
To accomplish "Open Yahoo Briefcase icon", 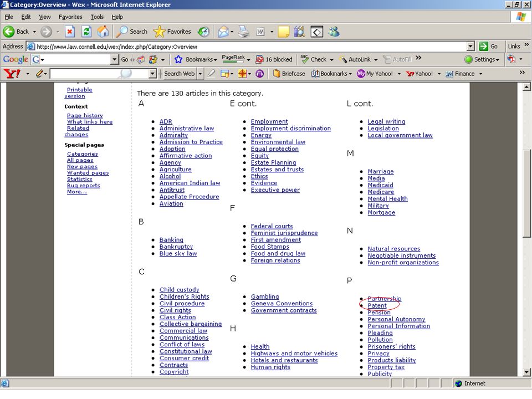I will point(277,73).
